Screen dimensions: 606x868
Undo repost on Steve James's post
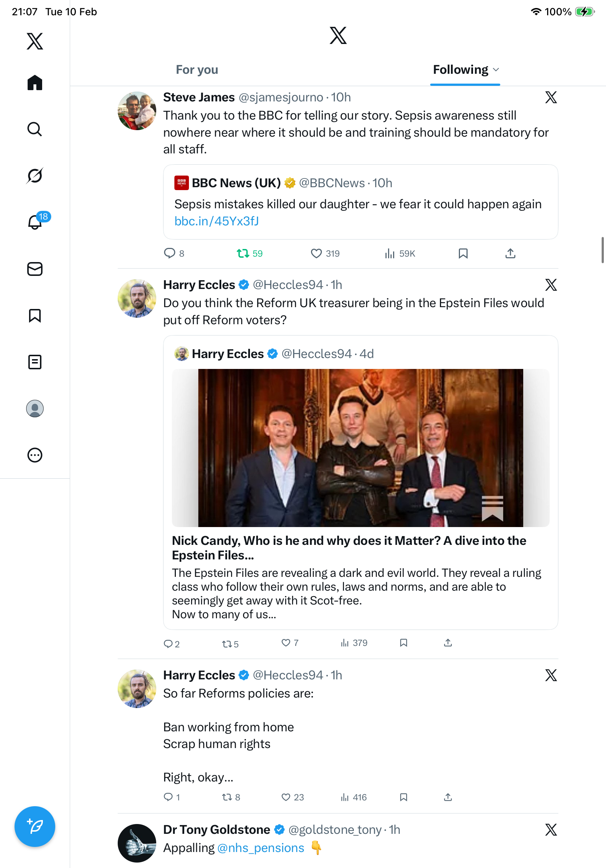coord(243,253)
